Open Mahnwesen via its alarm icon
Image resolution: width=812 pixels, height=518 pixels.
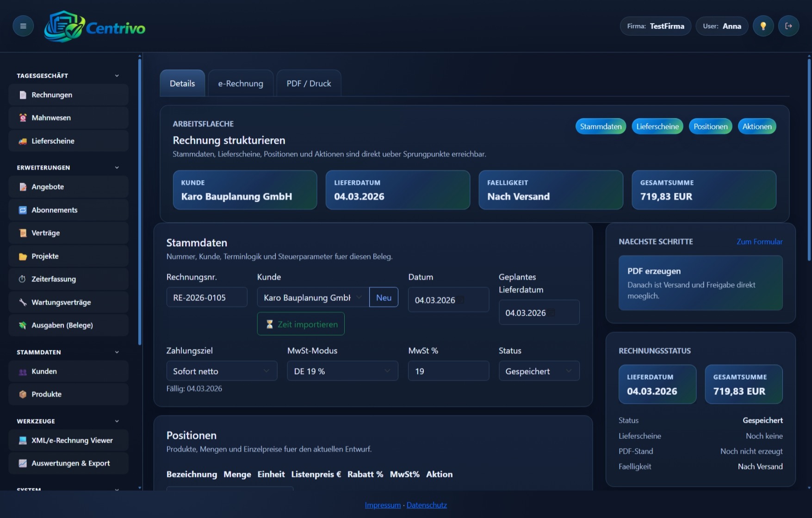(x=23, y=118)
